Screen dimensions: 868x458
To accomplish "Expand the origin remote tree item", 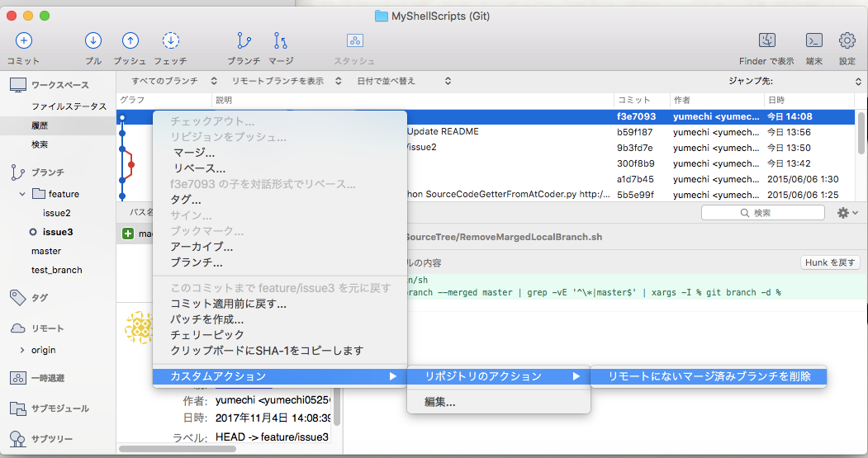I will coord(22,350).
